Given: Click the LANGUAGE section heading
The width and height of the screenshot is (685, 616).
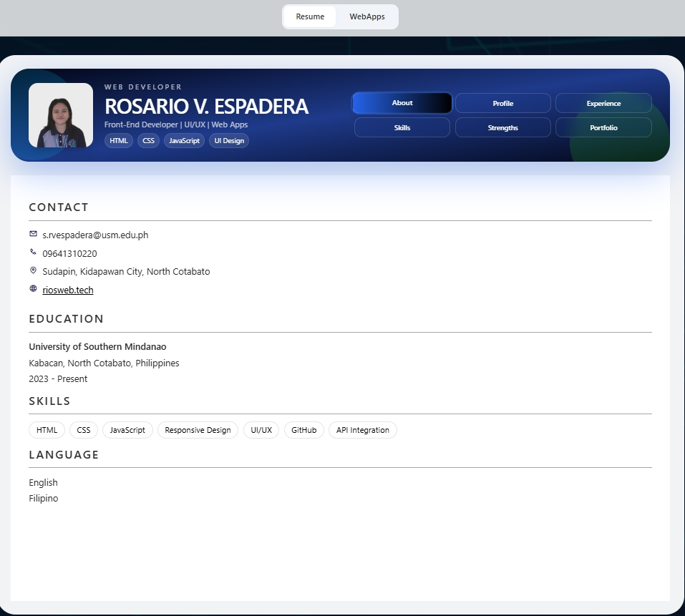Looking at the screenshot, I should (x=64, y=455).
